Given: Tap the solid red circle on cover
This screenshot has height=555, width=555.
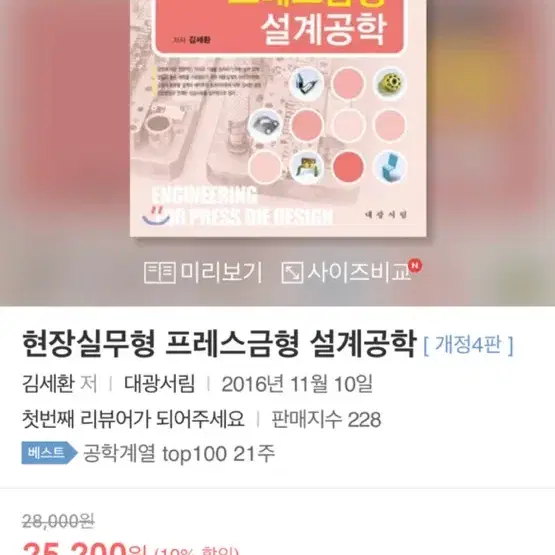Looking at the screenshot, I should pyautogui.click(x=348, y=167).
